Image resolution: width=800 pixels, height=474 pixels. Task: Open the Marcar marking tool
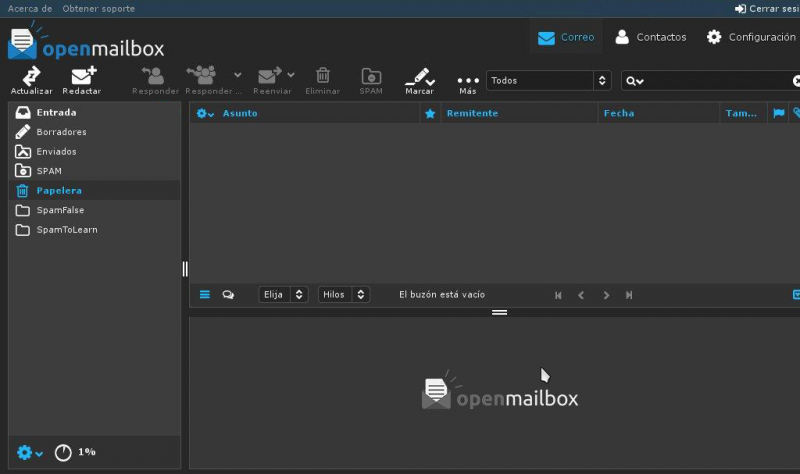[x=419, y=80]
